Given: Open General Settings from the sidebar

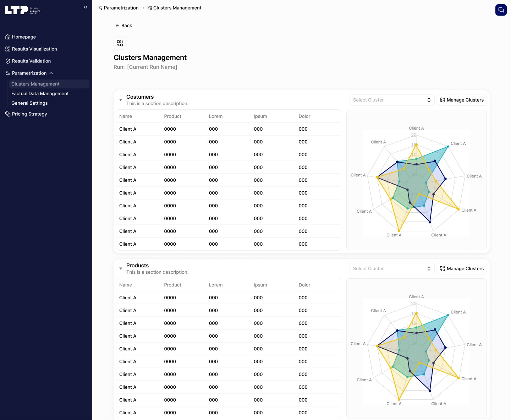Looking at the screenshot, I should coord(29,103).
